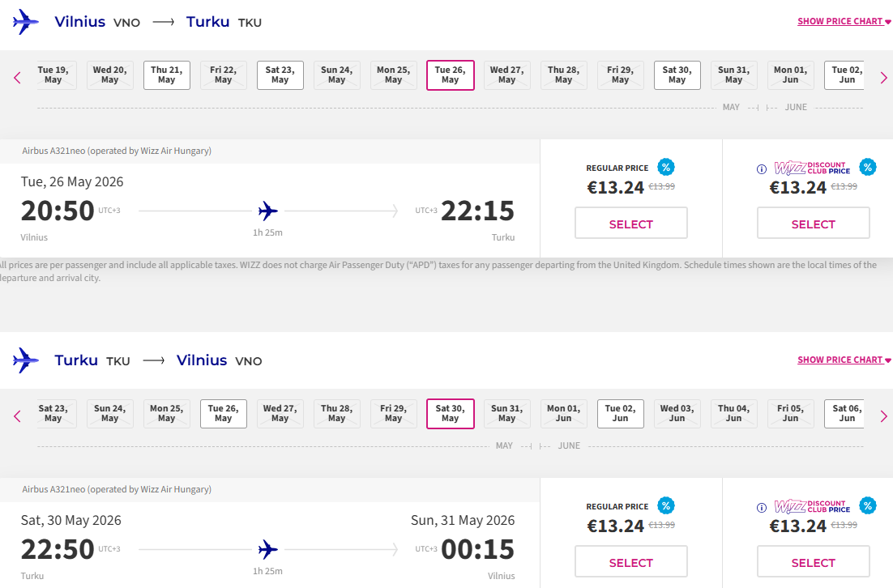Click return Wizz Discount Club percent badge
This screenshot has height=588, width=893.
tap(868, 506)
